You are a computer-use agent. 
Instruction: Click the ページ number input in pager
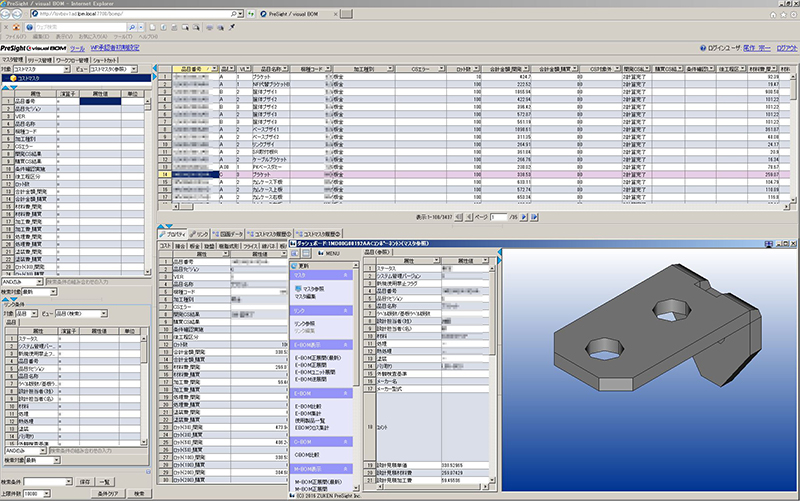(498, 217)
